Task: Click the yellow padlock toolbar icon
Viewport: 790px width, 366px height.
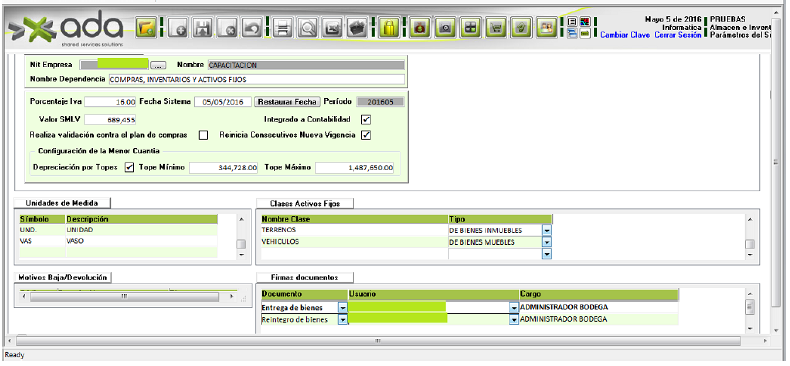Action: pyautogui.click(x=388, y=28)
